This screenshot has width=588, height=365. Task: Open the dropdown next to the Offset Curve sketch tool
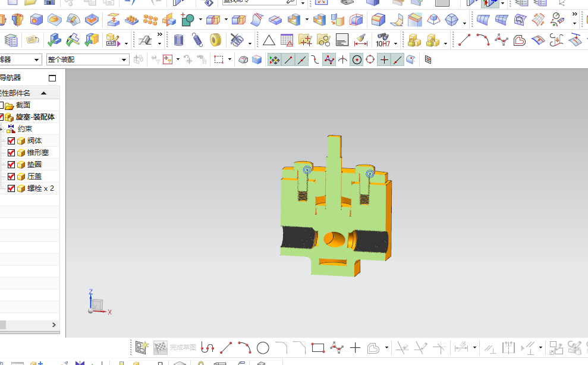[386, 348]
